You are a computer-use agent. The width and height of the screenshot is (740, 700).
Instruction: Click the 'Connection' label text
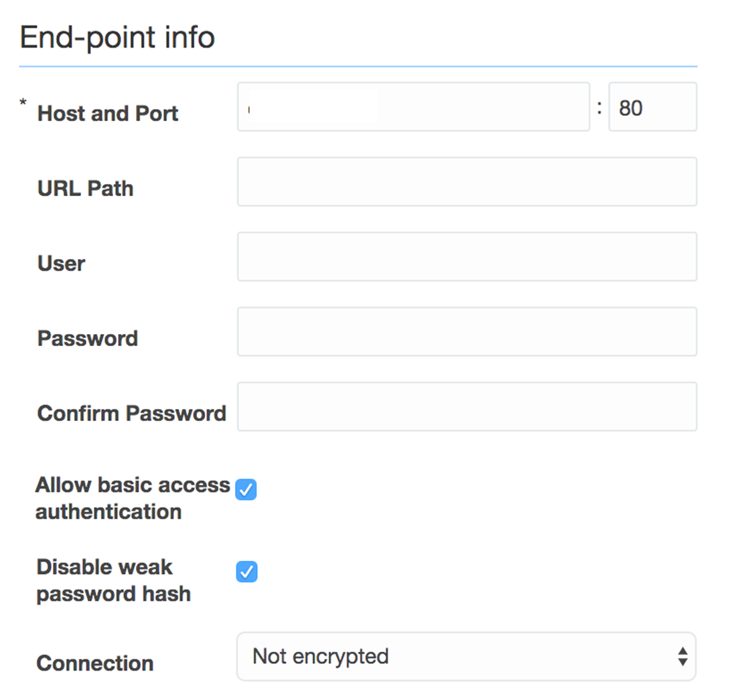point(95,663)
